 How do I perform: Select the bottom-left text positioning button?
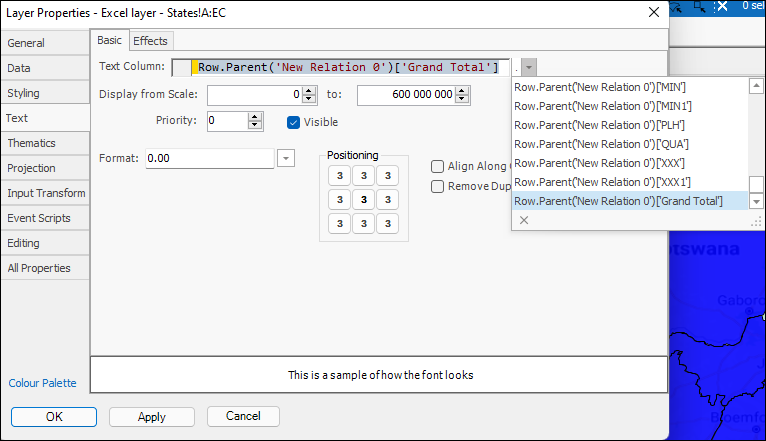[x=340, y=224]
